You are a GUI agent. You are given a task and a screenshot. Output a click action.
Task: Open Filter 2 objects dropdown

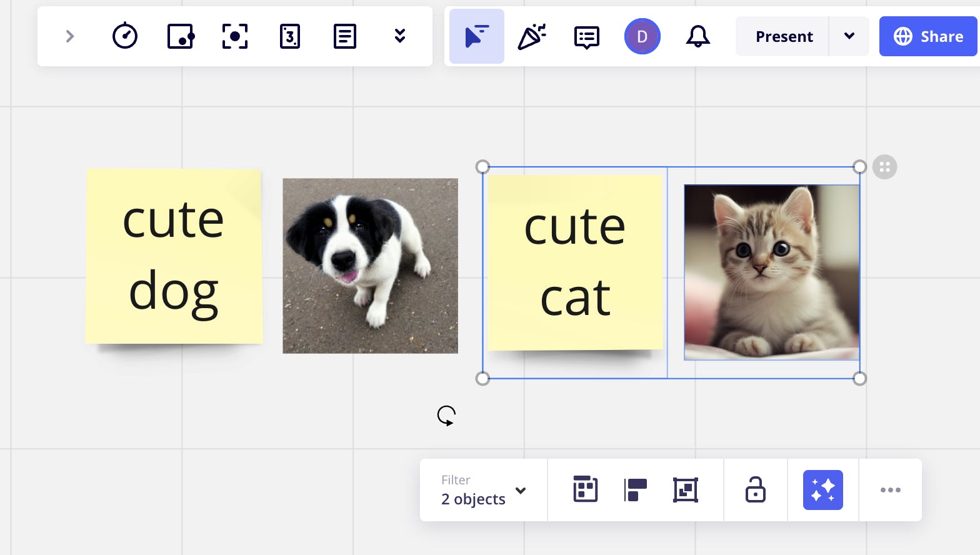(x=483, y=490)
